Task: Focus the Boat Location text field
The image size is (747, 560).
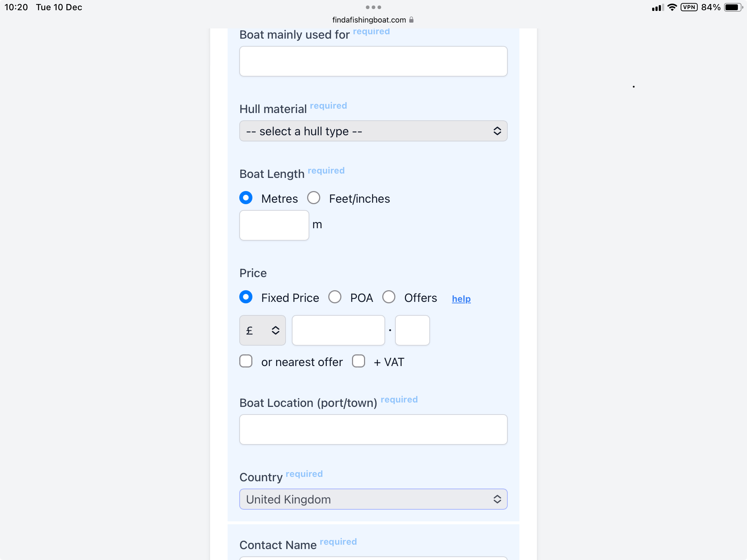Action: pyautogui.click(x=373, y=429)
